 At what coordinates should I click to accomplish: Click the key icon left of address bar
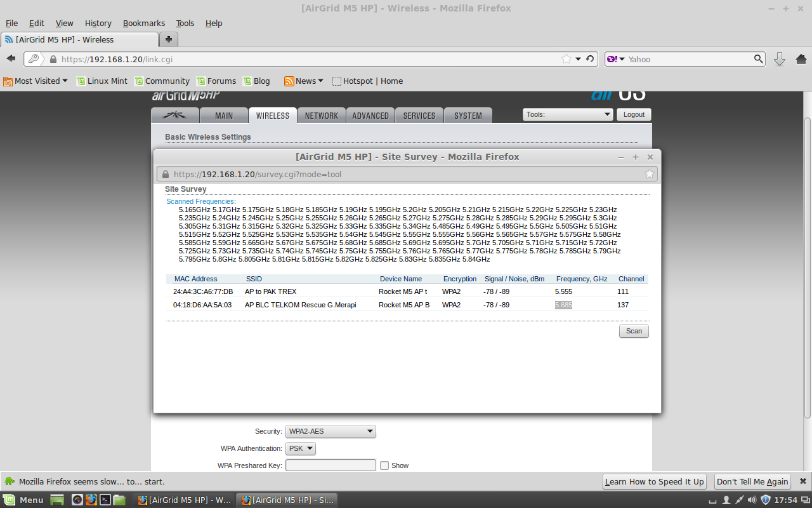coord(34,59)
